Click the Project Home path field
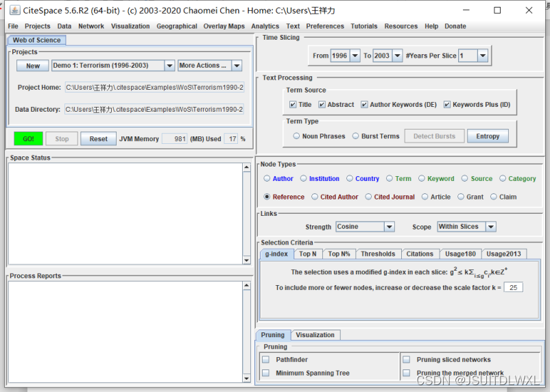 155,87
